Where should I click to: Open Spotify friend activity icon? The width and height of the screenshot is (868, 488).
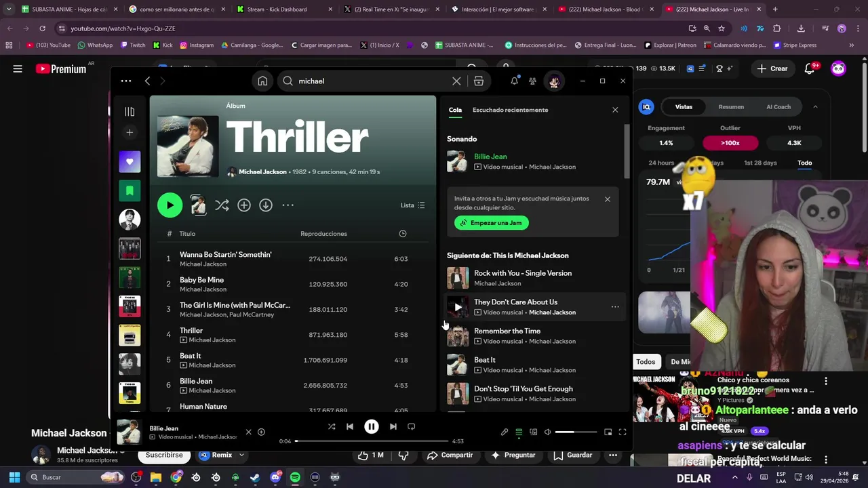(532, 81)
